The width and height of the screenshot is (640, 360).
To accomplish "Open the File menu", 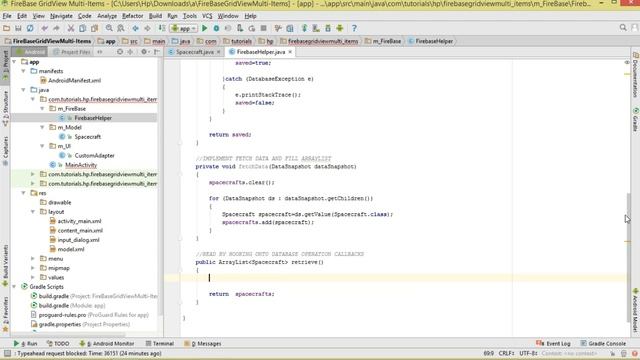I will click(7, 16).
